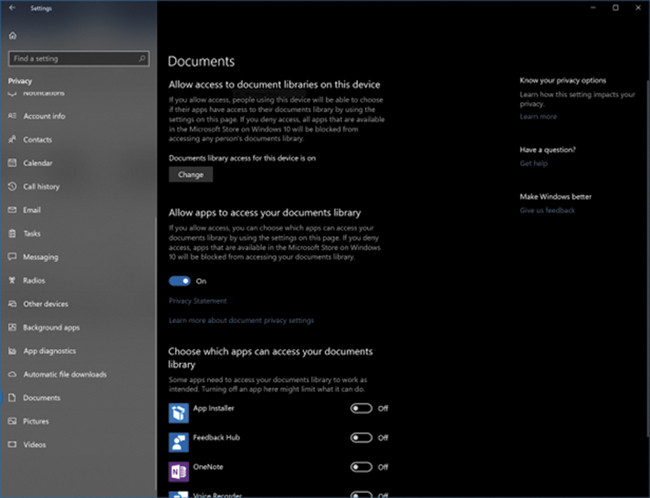The height and width of the screenshot is (498, 650).
Task: Turn off documents library access for apps
Action: (x=180, y=281)
